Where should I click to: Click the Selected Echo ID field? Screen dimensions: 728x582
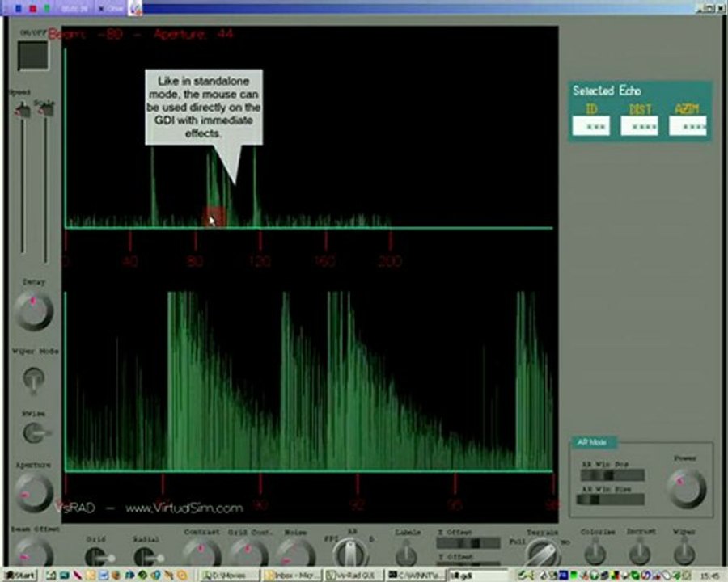tap(591, 126)
